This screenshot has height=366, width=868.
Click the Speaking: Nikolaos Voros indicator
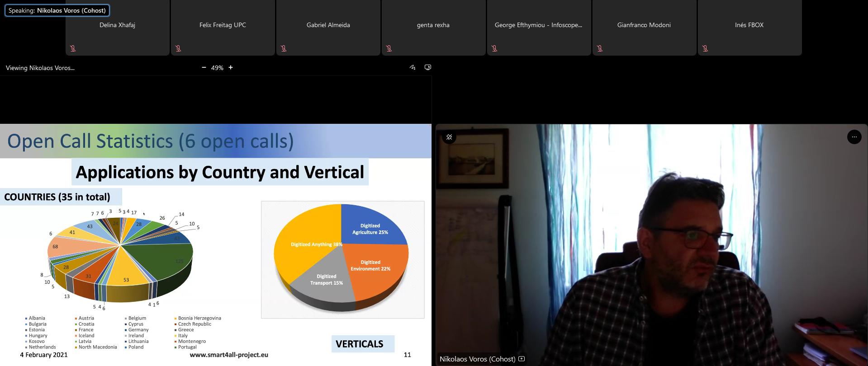pos(57,10)
